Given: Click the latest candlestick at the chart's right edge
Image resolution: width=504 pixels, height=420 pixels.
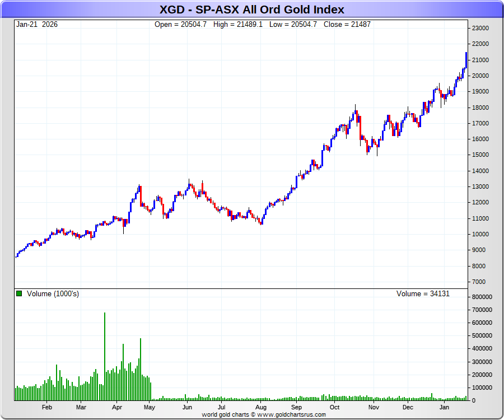Looking at the screenshot, I should pos(466,60).
